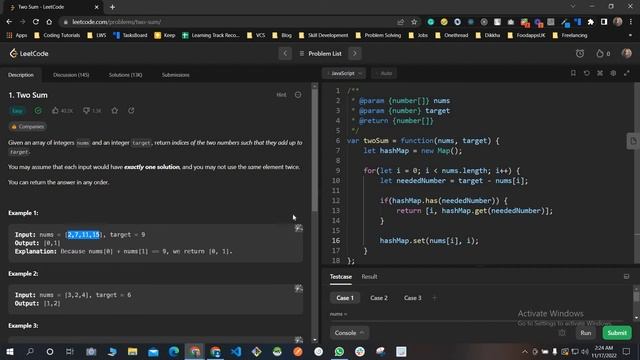Add a new test case plus icon

click(x=434, y=298)
